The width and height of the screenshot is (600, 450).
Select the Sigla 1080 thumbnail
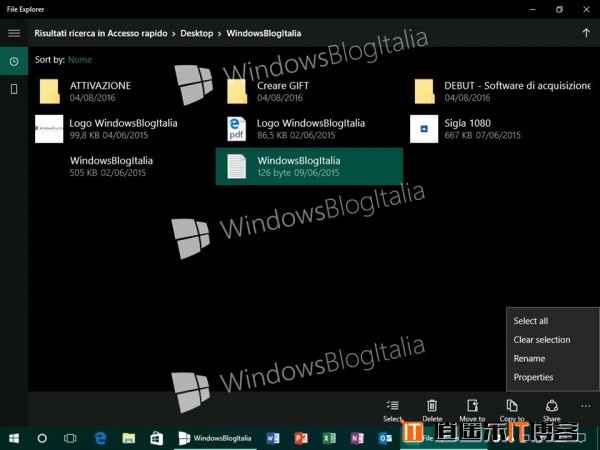[x=424, y=129]
